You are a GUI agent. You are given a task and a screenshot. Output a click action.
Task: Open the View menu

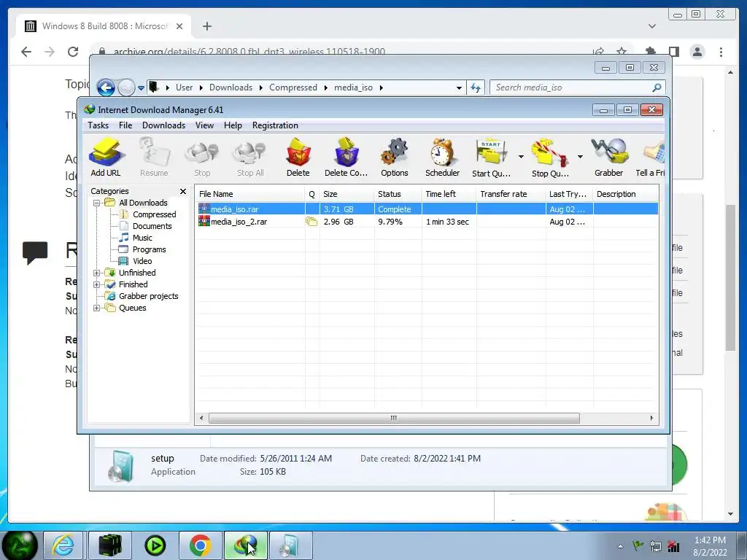point(204,125)
